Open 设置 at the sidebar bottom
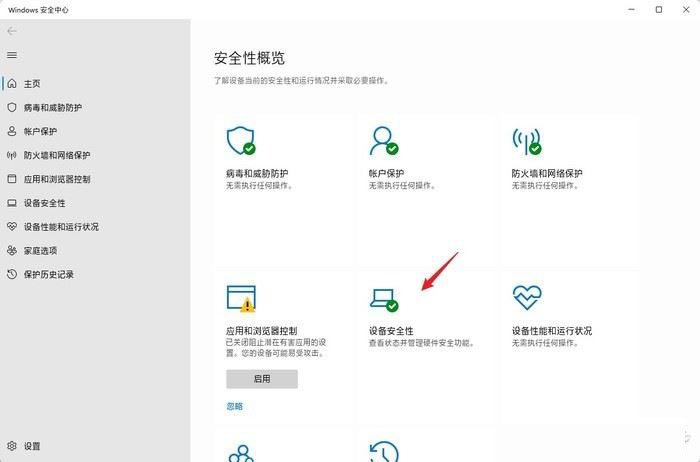 click(x=32, y=446)
